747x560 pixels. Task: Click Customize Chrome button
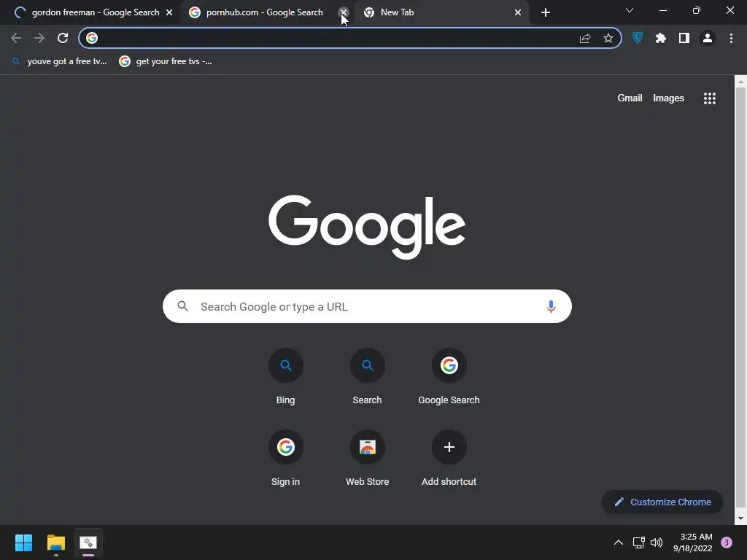(x=662, y=502)
